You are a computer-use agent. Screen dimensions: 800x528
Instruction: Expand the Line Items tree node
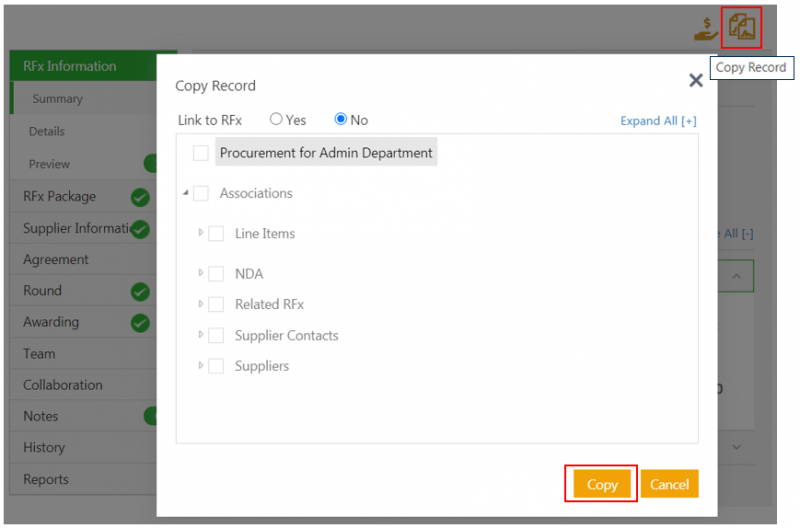[x=201, y=232]
